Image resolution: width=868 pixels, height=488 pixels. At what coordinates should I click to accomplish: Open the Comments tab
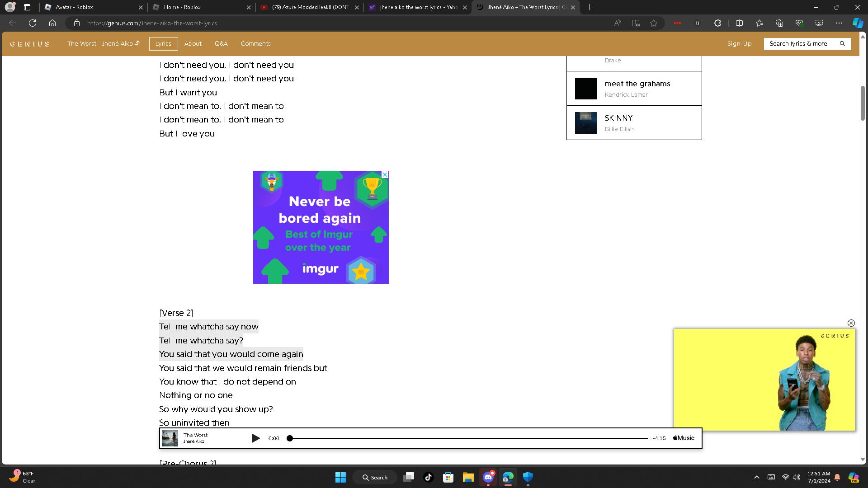[256, 43]
